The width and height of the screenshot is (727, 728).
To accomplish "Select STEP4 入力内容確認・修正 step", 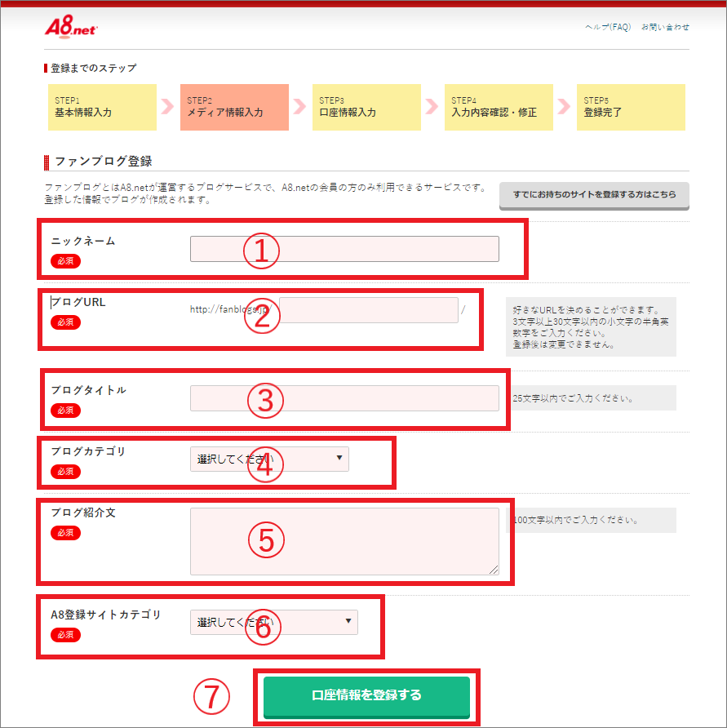I will (499, 107).
